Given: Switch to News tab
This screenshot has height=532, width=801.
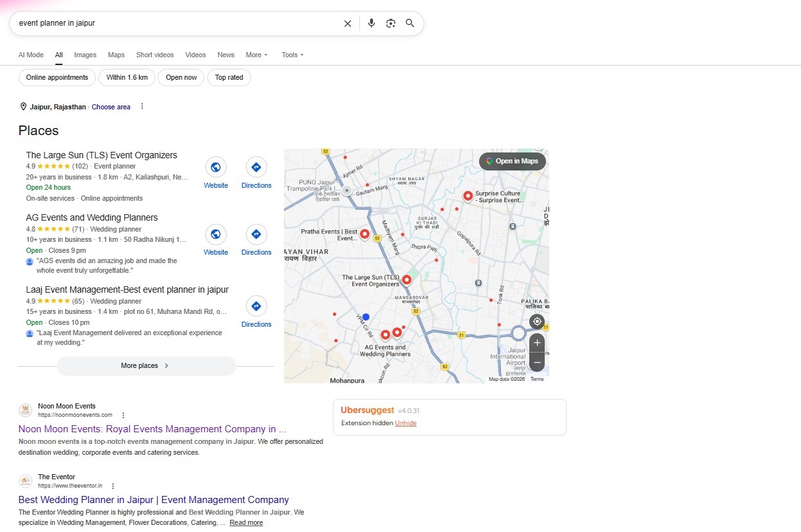Looking at the screenshot, I should click(x=226, y=55).
